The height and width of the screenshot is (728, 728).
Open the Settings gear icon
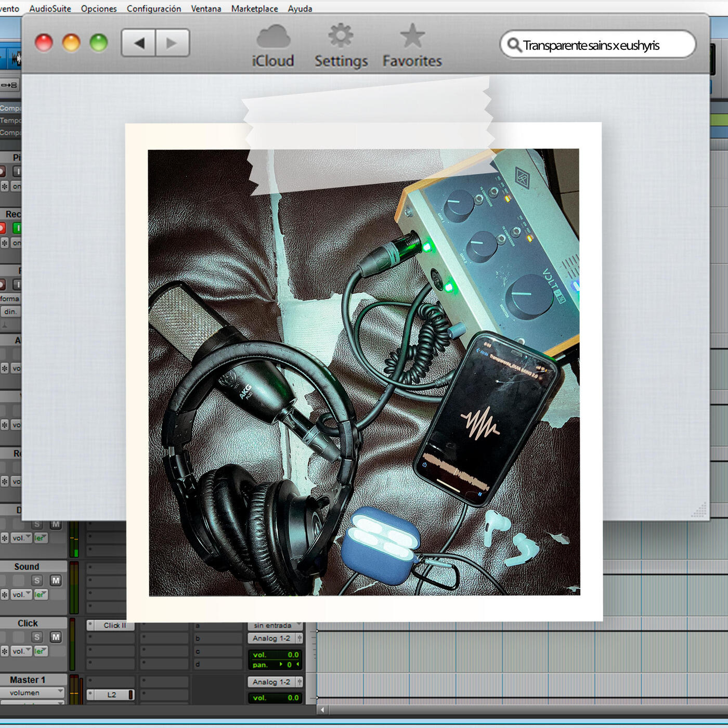pos(341,46)
